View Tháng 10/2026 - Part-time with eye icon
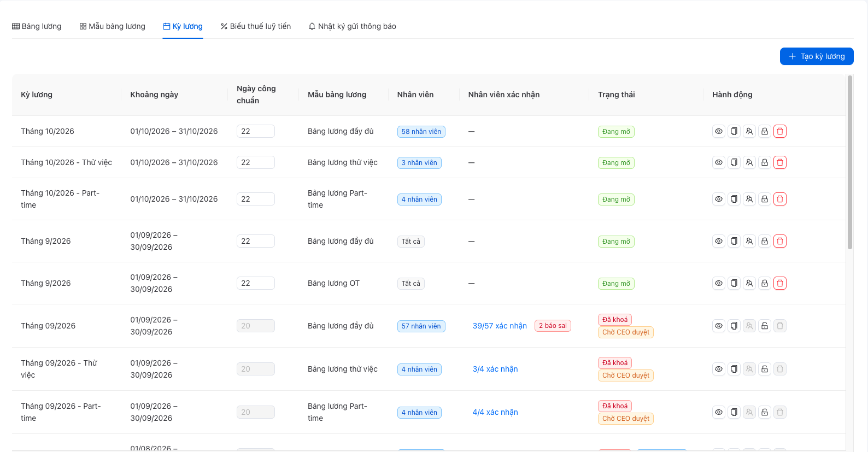This screenshot has height=452, width=868. coord(719,199)
